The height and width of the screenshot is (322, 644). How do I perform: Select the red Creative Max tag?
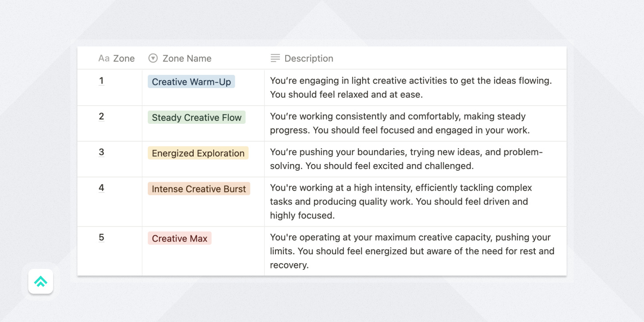180,238
